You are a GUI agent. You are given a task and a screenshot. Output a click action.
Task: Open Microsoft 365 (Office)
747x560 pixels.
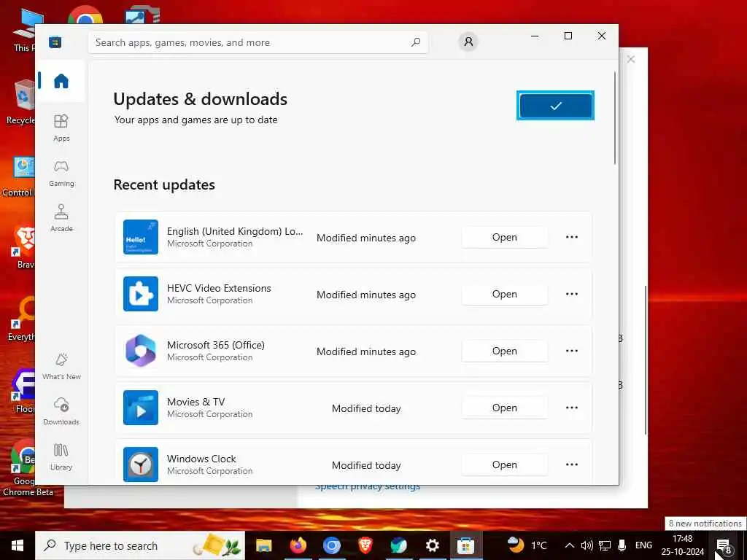tap(505, 351)
